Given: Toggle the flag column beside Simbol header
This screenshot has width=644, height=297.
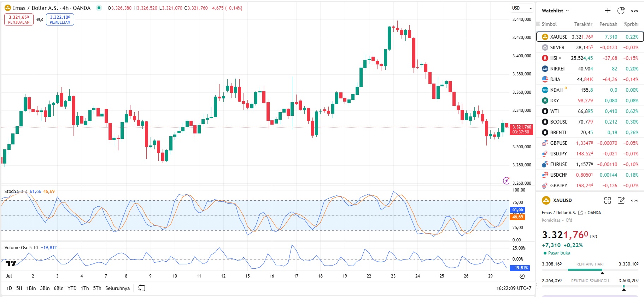Looking at the screenshot, I should point(538,24).
